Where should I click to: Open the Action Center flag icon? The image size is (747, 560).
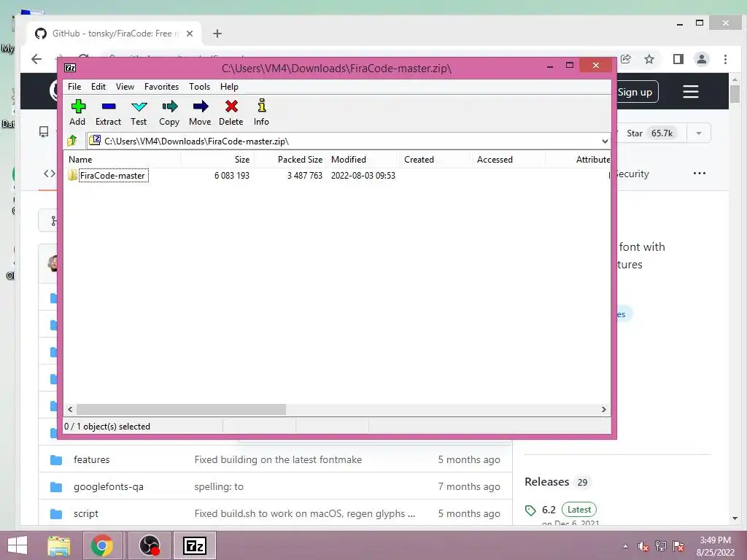tap(678, 545)
